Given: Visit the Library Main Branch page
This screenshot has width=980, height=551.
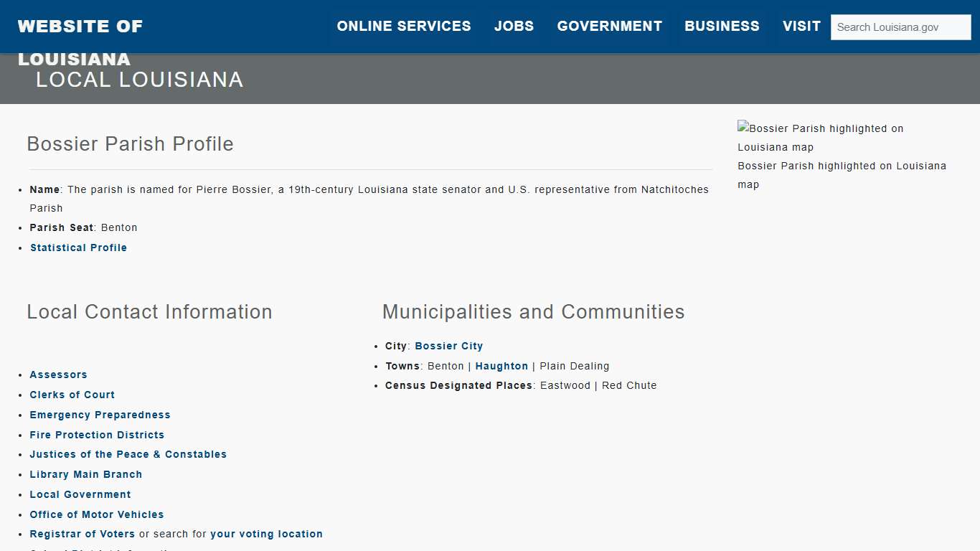Looking at the screenshot, I should pos(85,474).
